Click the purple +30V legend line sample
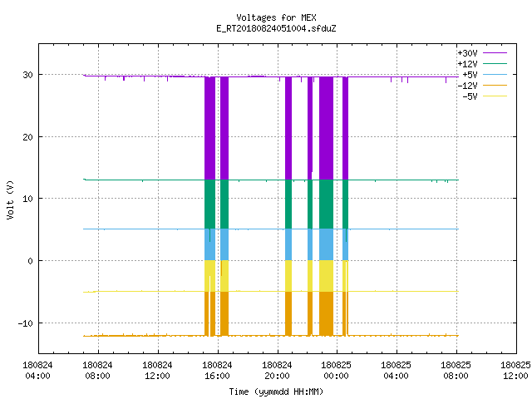 tap(495, 53)
